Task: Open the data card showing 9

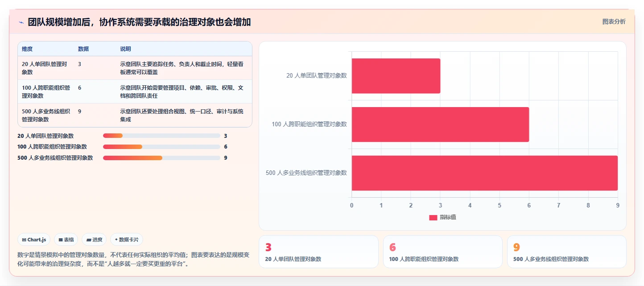Action: pos(567,252)
